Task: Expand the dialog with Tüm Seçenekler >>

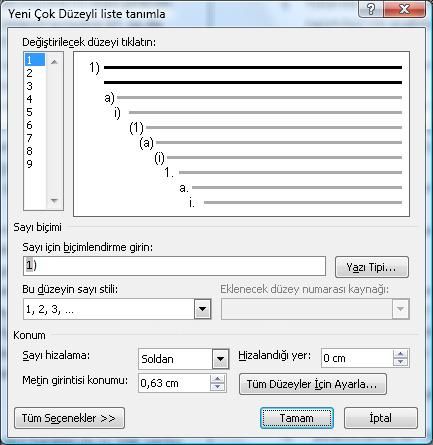Action: 69,418
